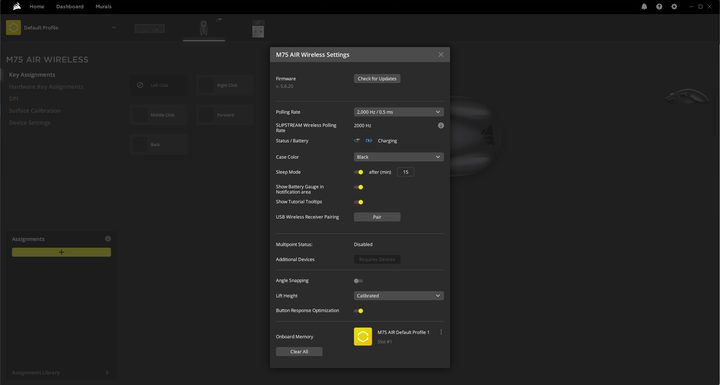
Task: Click Check for Updates button
Action: point(377,79)
